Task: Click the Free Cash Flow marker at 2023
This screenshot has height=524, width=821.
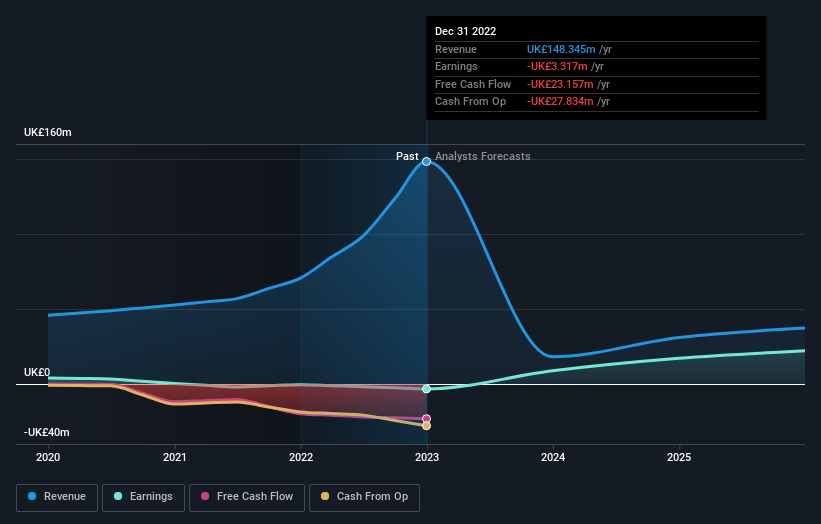Action: click(427, 419)
